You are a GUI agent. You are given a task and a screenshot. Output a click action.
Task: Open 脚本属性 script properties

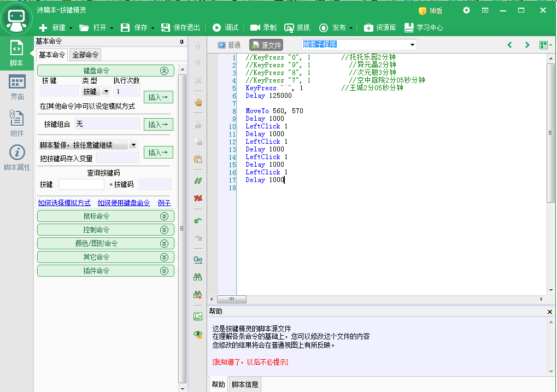point(17,158)
